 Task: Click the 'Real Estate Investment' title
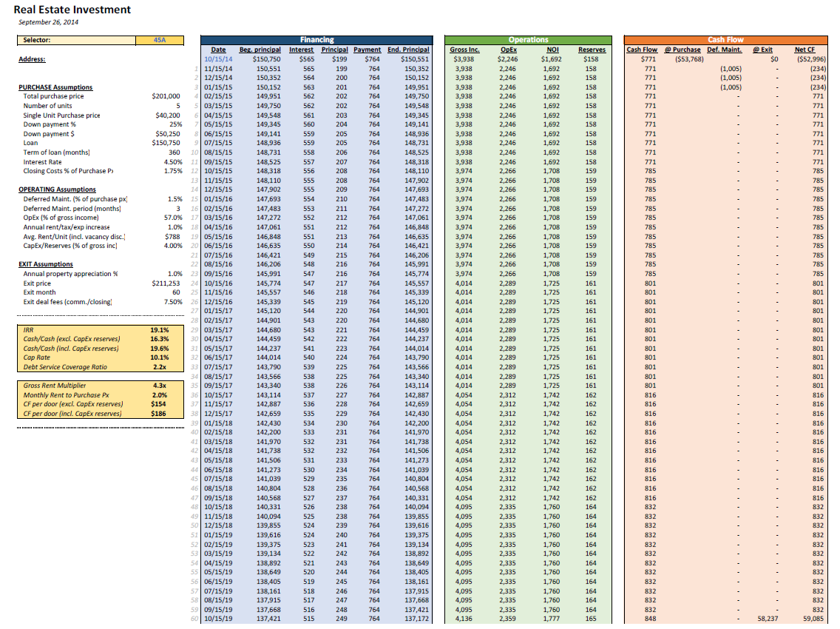[x=72, y=10]
